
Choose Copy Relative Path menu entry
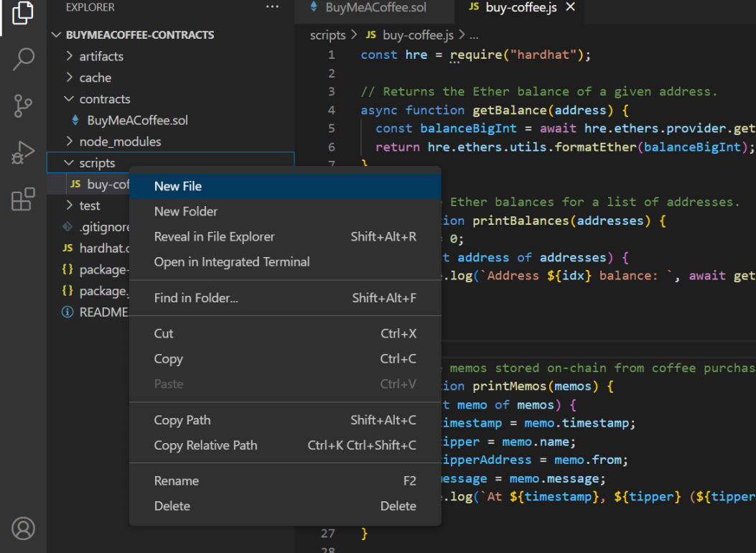[x=205, y=445]
